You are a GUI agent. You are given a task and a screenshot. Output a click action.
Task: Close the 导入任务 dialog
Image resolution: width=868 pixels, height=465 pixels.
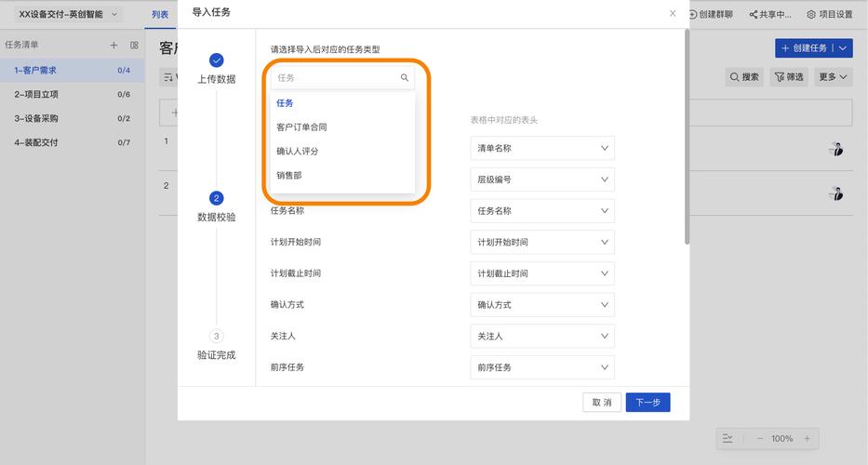pyautogui.click(x=673, y=13)
